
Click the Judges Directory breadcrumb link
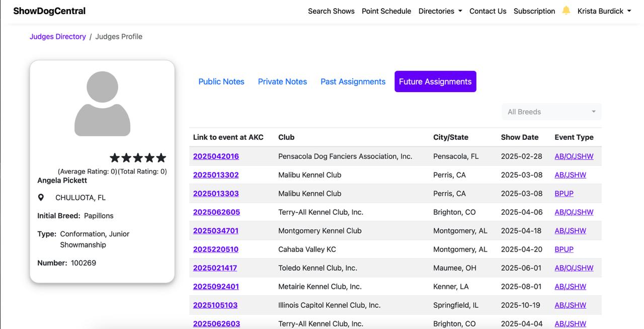tap(57, 37)
